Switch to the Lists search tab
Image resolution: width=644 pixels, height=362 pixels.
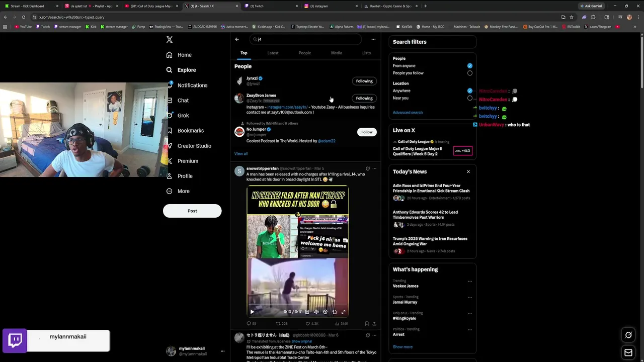click(366, 53)
